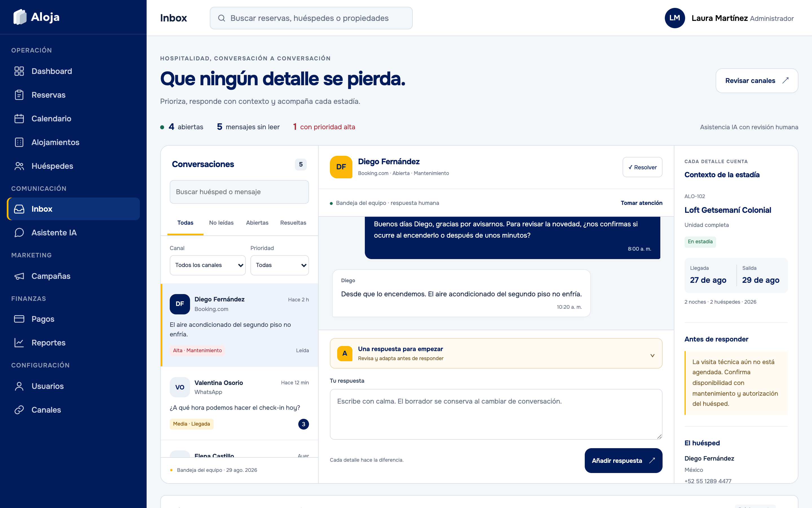Click the unread badge '3' on Valentina's conversation
This screenshot has width=812, height=508.
click(x=303, y=424)
